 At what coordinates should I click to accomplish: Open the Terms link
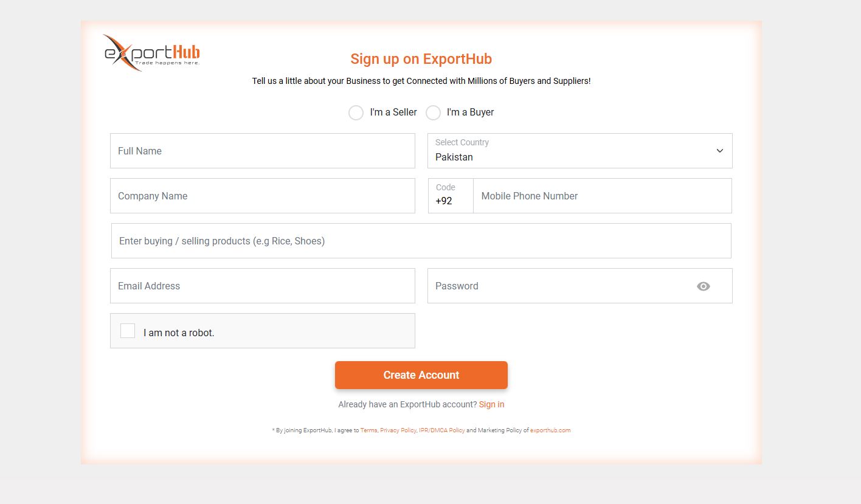368,430
